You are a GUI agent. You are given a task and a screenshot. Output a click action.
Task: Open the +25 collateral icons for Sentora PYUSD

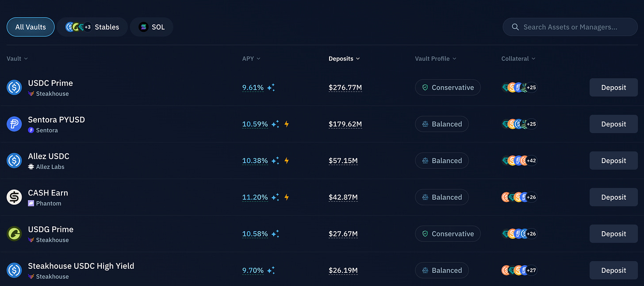click(x=519, y=124)
